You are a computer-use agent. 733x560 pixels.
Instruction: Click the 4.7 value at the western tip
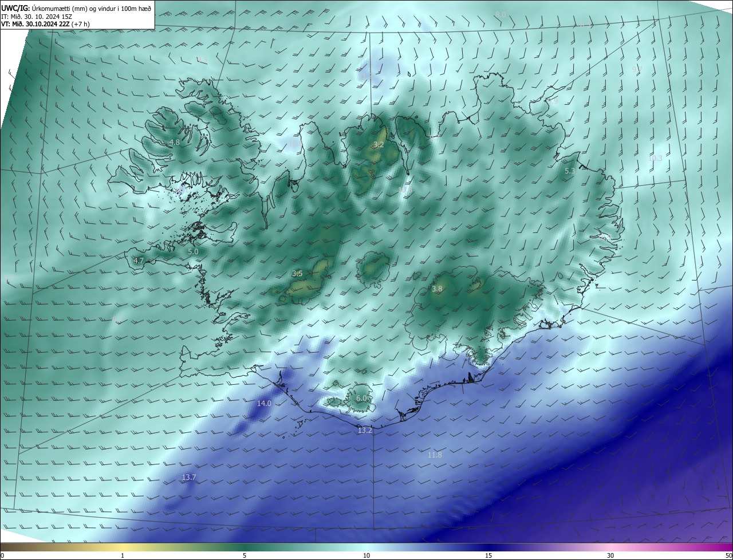(x=139, y=261)
